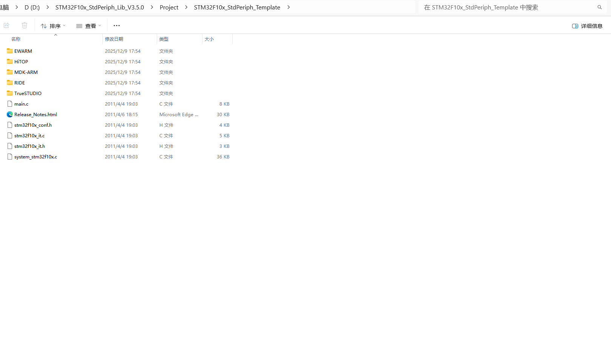This screenshot has width=611, height=364.
Task: Open the three-dot more options menu
Action: [x=117, y=26]
